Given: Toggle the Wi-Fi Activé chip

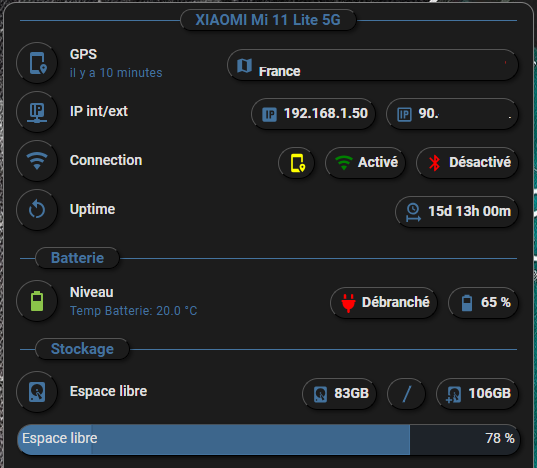Looking at the screenshot, I should [365, 163].
